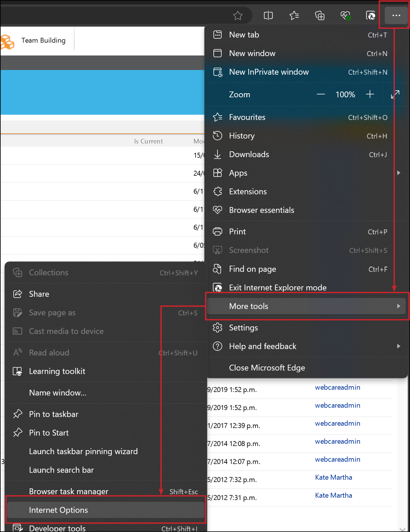This screenshot has height=532, width=410.
Task: Click the Favourites star menu icon
Action: pyautogui.click(x=217, y=117)
